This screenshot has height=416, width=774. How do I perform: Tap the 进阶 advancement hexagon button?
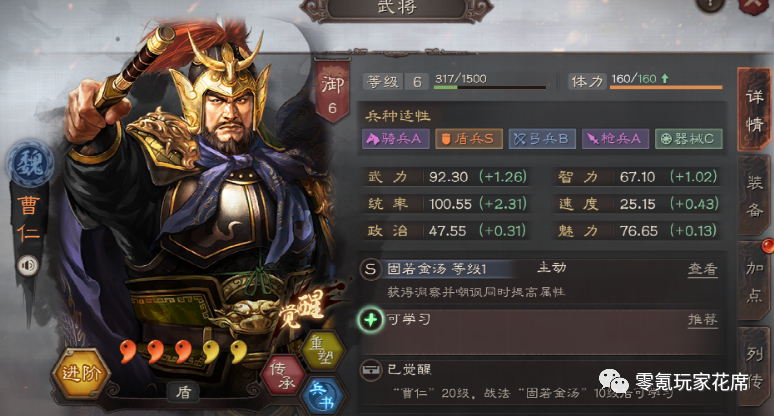click(81, 373)
